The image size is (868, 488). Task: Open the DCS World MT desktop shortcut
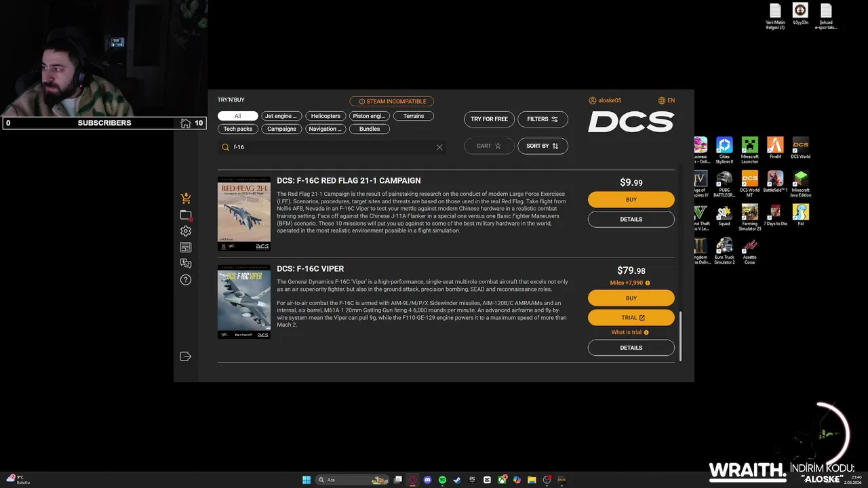(x=750, y=184)
